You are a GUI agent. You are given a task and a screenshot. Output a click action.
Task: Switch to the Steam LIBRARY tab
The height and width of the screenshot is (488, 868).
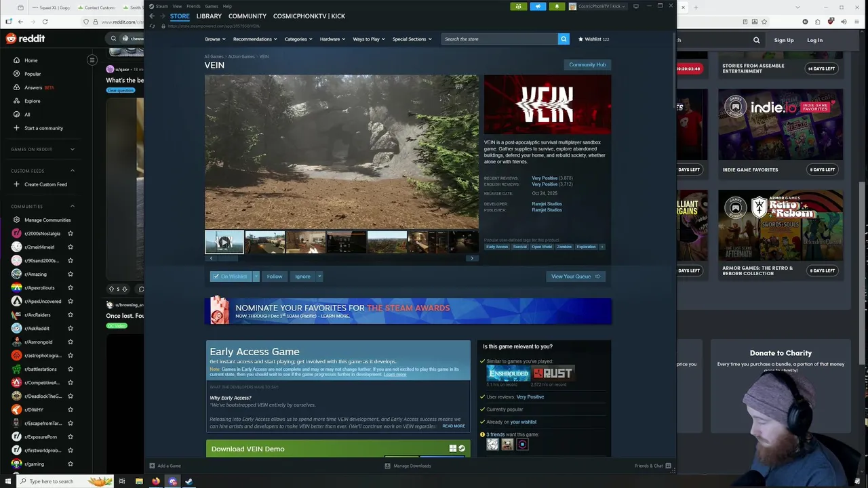[x=209, y=16]
